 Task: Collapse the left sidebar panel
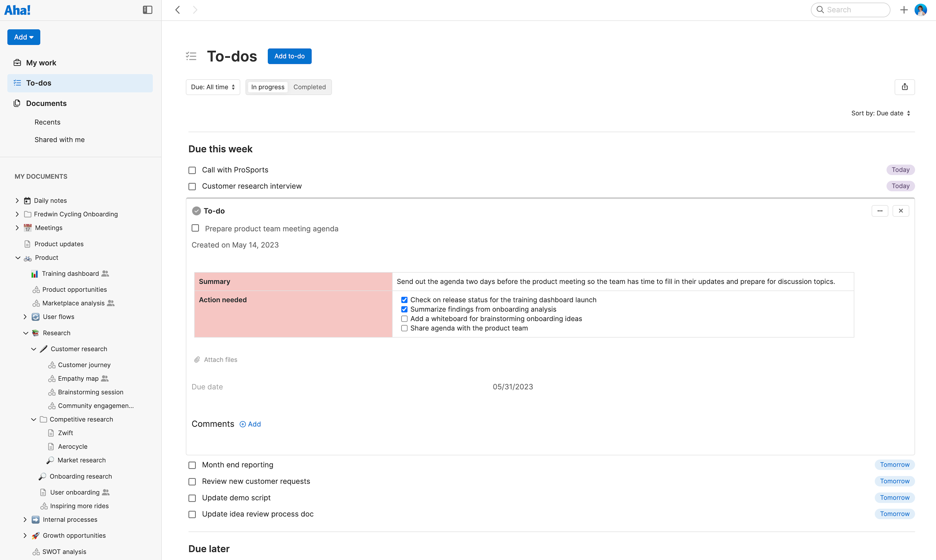147,10
